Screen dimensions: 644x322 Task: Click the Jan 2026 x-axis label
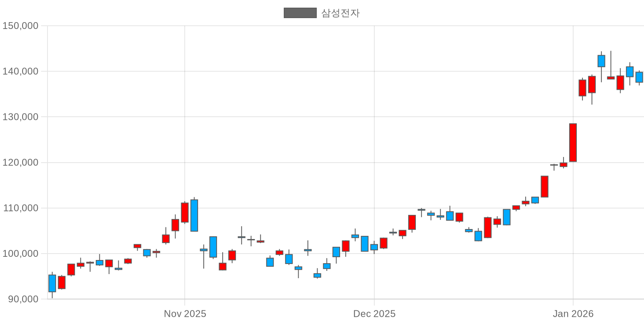coord(573,314)
